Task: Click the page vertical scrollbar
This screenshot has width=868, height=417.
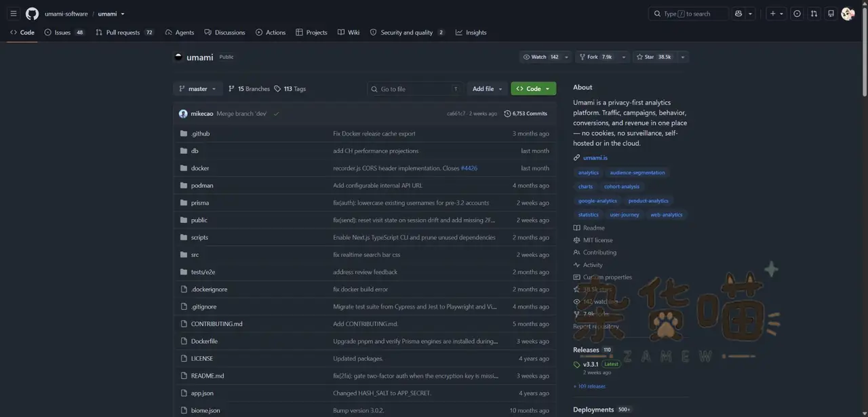Action: click(x=864, y=52)
